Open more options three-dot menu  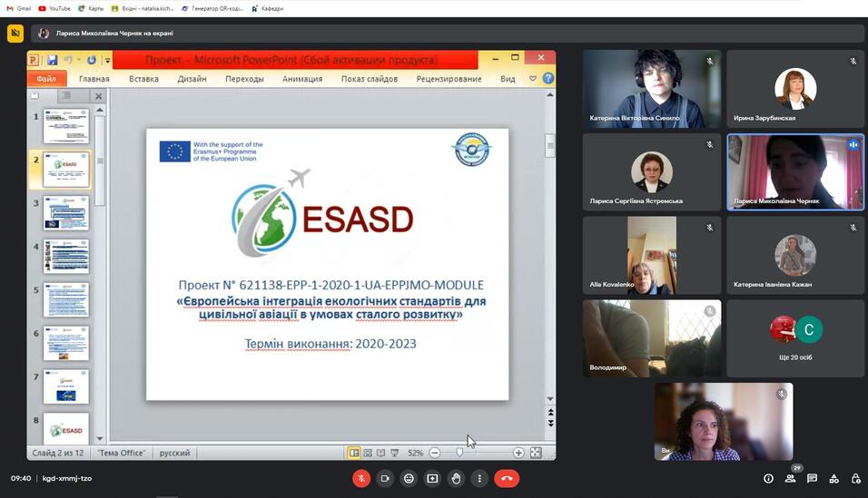479,478
